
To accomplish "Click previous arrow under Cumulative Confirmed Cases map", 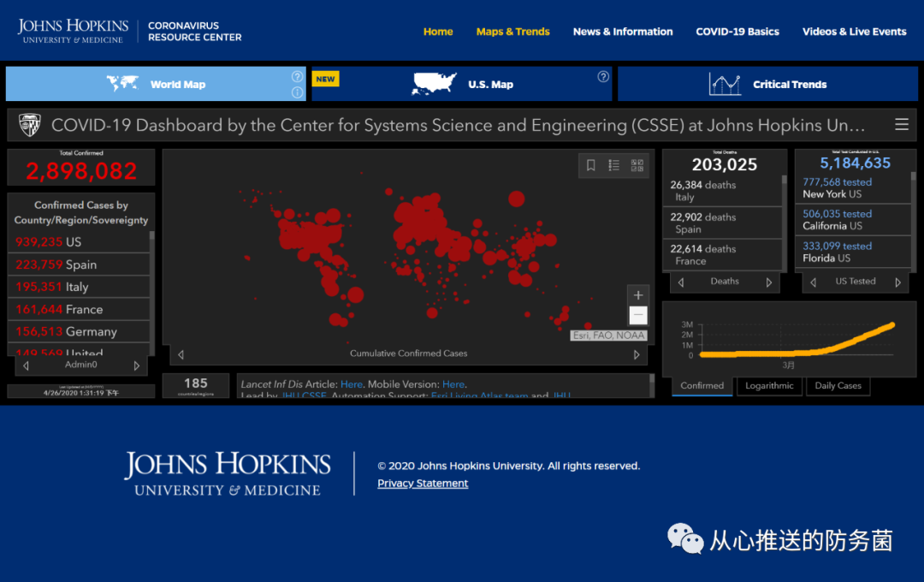I will click(181, 354).
